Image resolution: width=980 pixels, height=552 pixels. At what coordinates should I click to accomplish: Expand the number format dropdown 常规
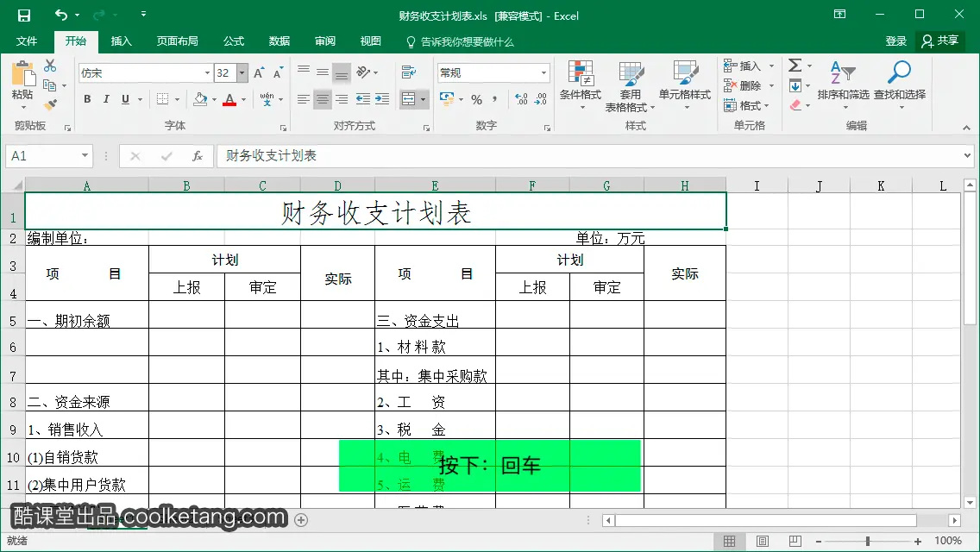(543, 73)
